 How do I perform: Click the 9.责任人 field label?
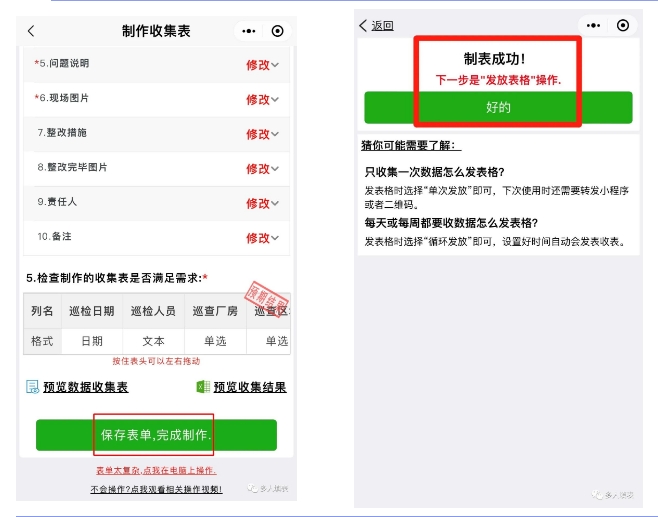[57, 202]
